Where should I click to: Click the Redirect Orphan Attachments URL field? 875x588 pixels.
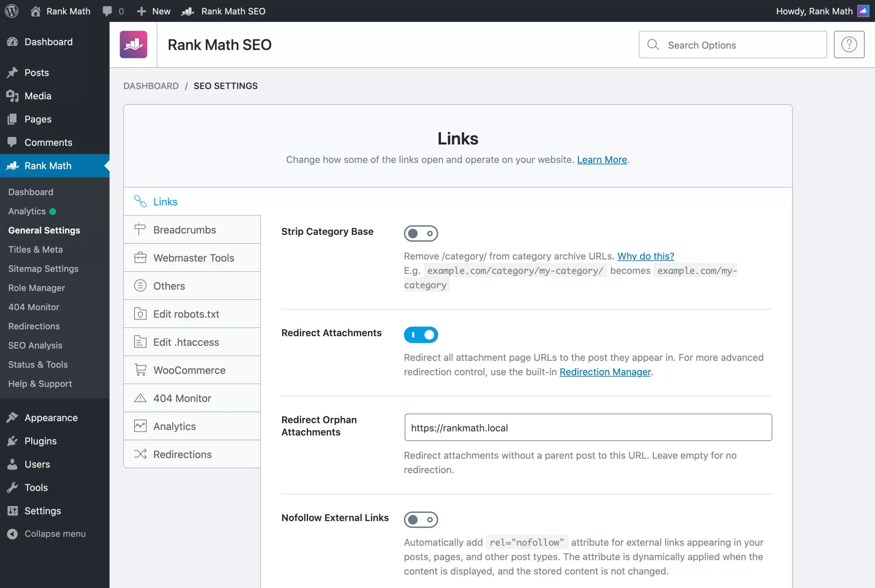pos(588,428)
